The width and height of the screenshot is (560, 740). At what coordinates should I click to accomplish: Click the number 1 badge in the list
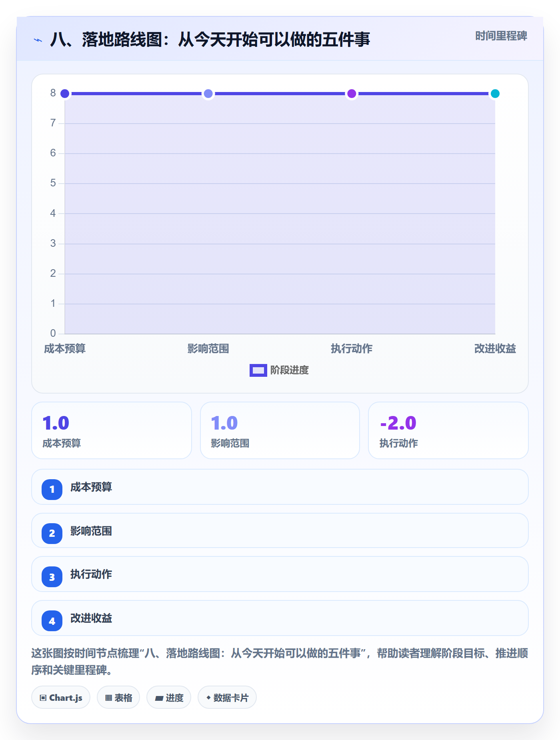pyautogui.click(x=52, y=489)
